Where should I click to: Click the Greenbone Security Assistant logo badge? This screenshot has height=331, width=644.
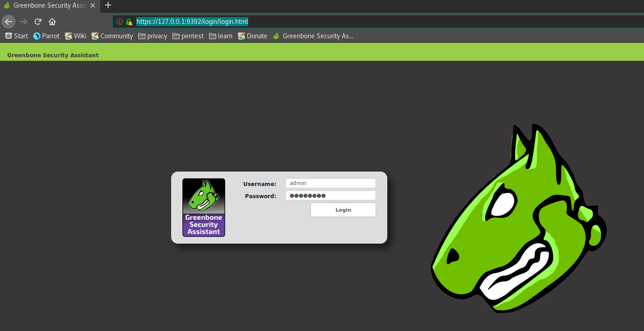pos(204,208)
